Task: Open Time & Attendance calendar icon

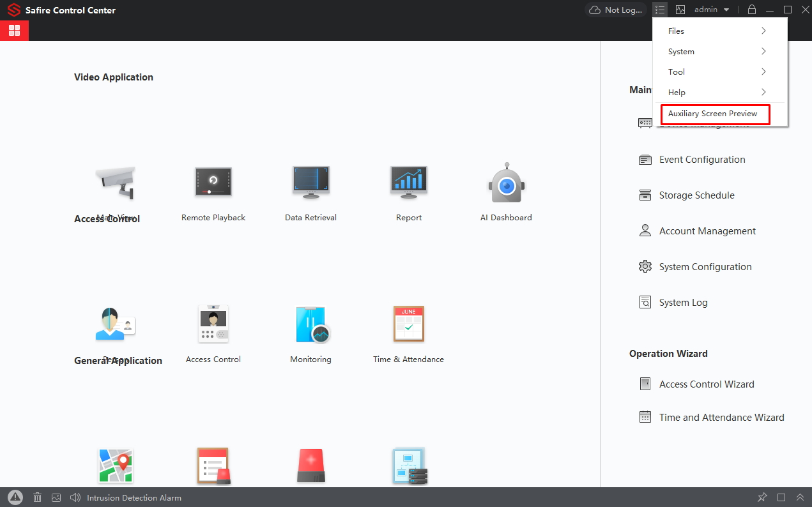Action: 409,324
